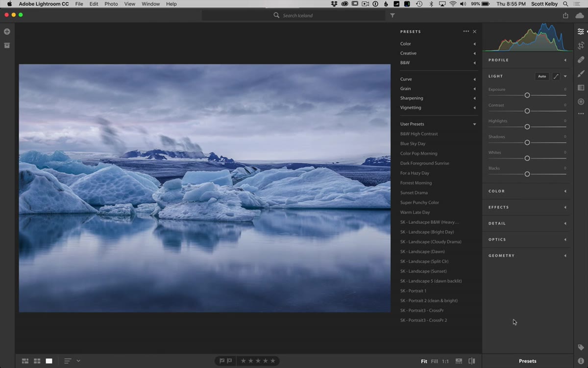Open the Photo menu
Image resolution: width=588 pixels, height=368 pixels.
(x=111, y=4)
